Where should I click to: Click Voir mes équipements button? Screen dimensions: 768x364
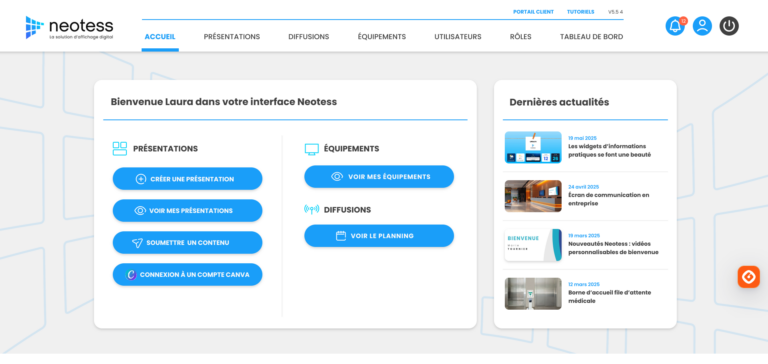pos(379,176)
